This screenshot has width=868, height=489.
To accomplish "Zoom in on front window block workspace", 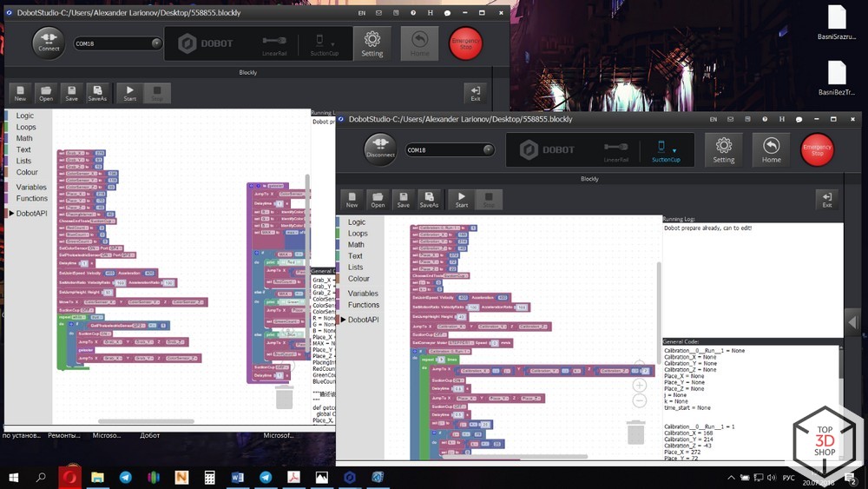I will (x=640, y=385).
